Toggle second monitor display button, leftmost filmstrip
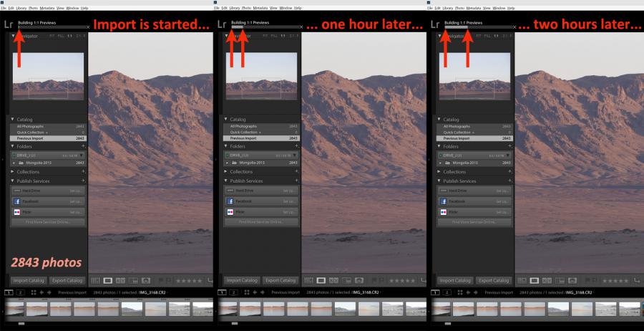This screenshot has width=644, height=331. pyautogui.click(x=21, y=292)
